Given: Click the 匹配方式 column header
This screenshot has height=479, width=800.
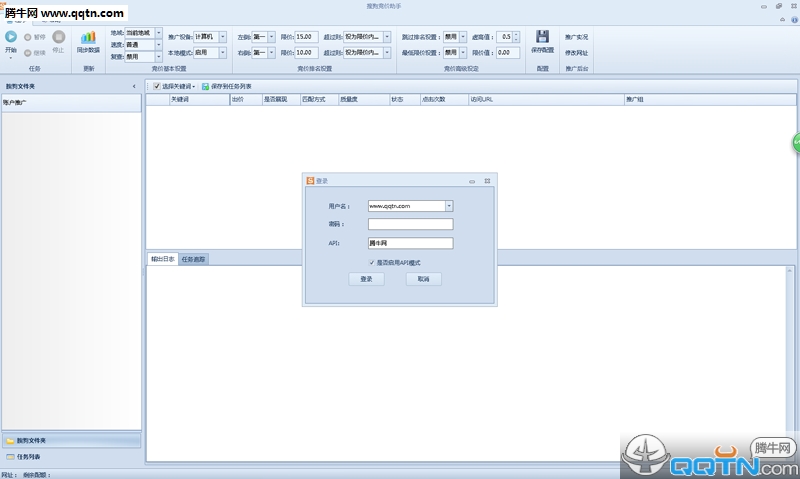Looking at the screenshot, I should click(x=319, y=99).
